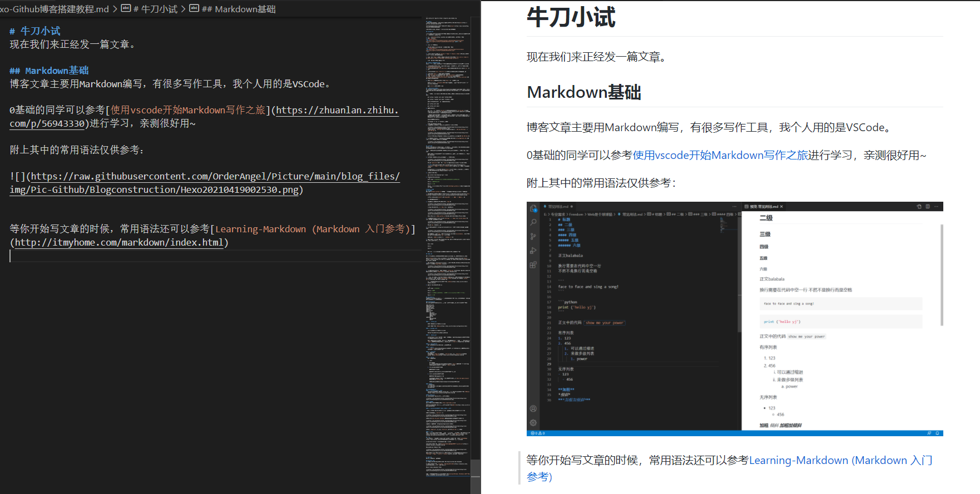Viewport: 980px width, 494px height.
Task: Open 'Learning-Markdown (Markdown 入门' link in preview
Action: point(840,460)
